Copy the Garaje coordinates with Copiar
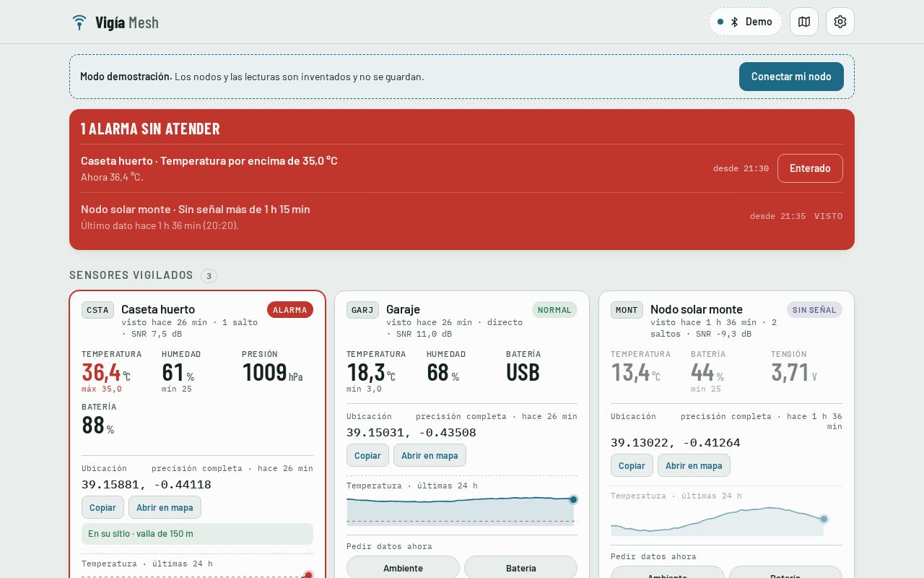 click(367, 455)
